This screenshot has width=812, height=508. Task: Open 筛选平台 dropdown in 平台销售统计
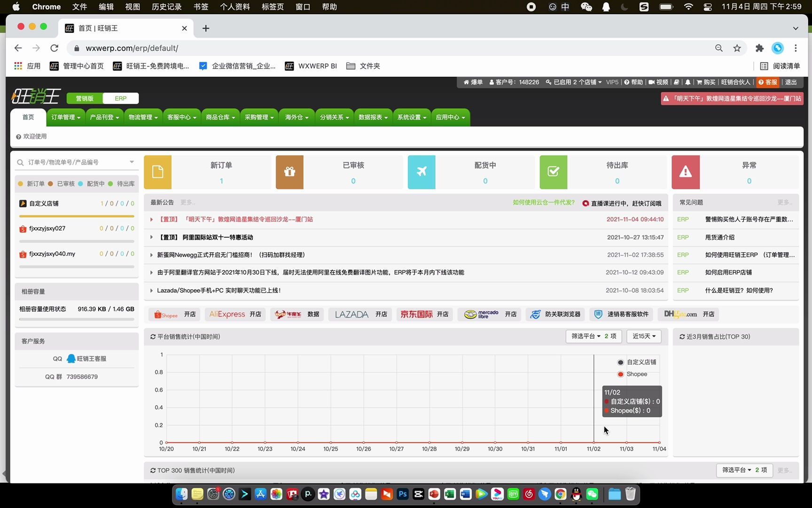[594, 336]
